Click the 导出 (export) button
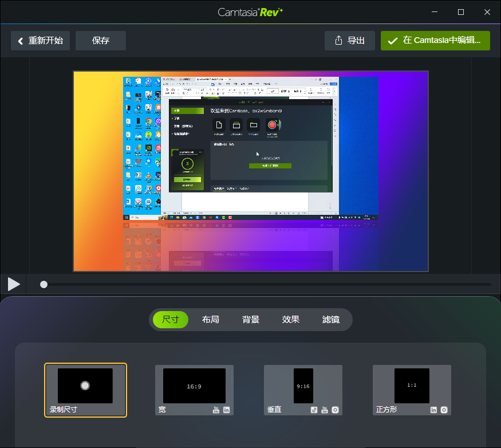The width and height of the screenshot is (501, 448). pyautogui.click(x=349, y=41)
